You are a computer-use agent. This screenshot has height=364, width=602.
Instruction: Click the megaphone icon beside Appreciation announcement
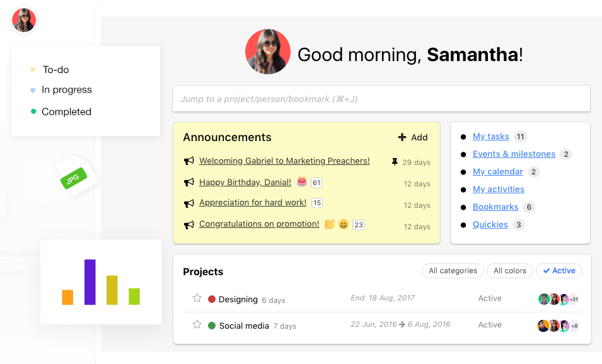pos(188,203)
